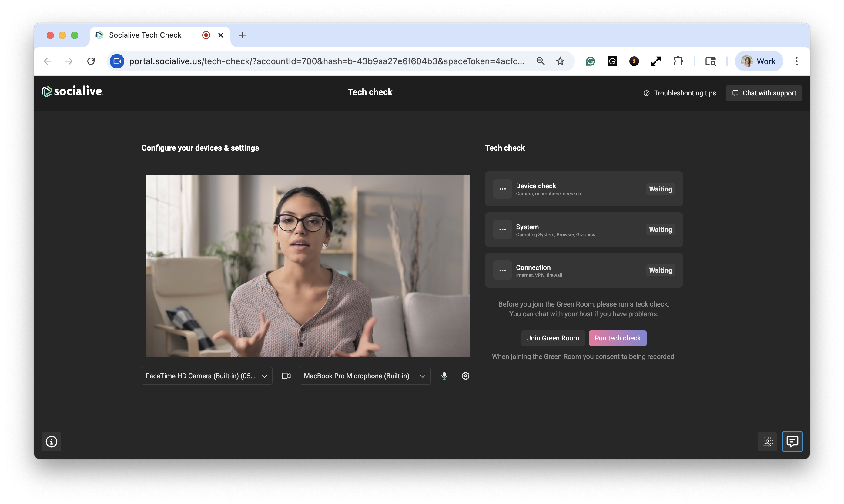Open the chat panel icon
Image resolution: width=844 pixels, height=504 pixels.
[792, 442]
